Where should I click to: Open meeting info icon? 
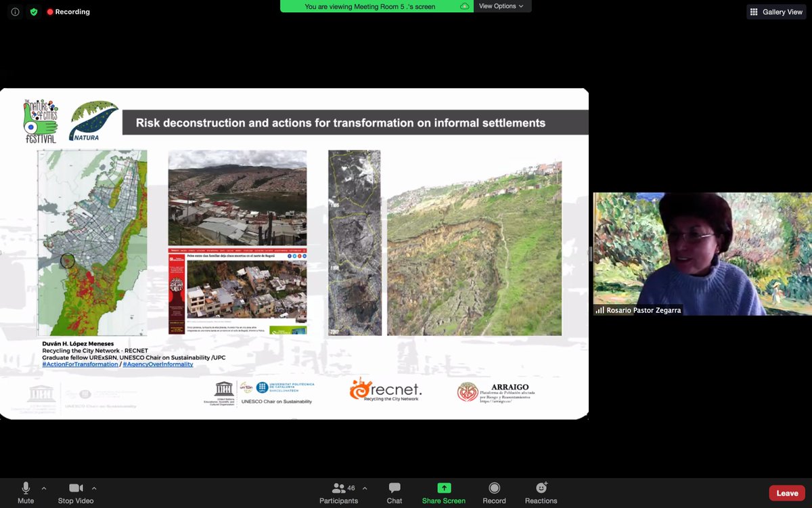tap(15, 12)
